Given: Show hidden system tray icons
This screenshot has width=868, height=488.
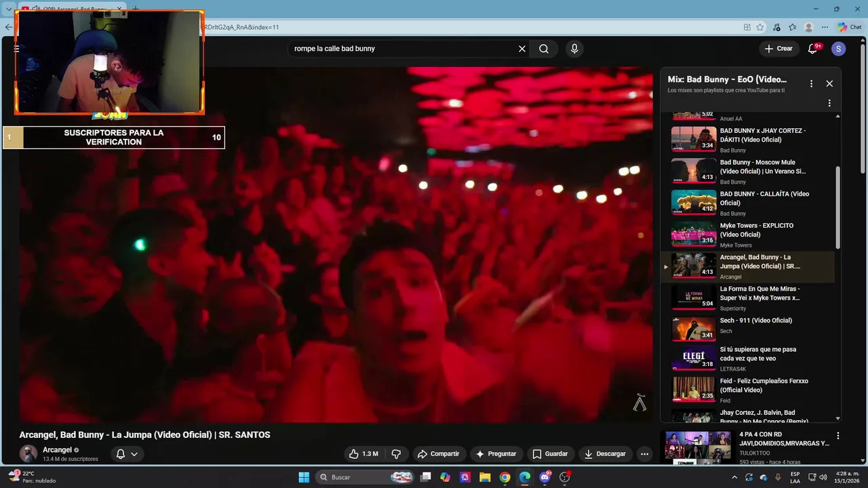Looking at the screenshot, I should (x=734, y=477).
